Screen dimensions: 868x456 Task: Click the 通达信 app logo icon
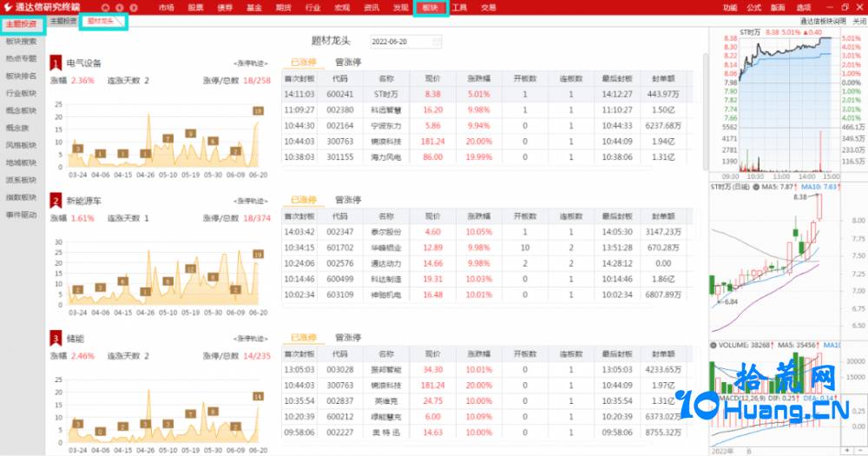8,7
